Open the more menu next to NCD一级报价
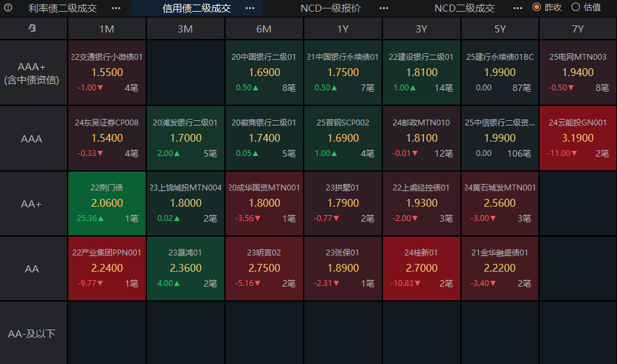617x364 pixels. (x=384, y=8)
